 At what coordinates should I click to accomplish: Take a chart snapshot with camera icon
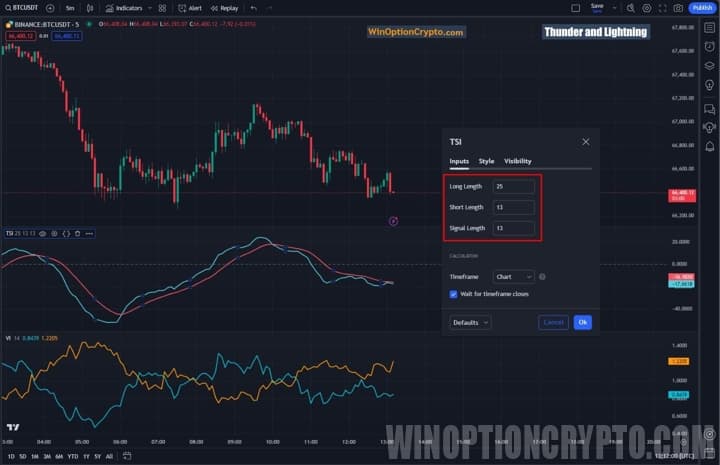click(677, 7)
